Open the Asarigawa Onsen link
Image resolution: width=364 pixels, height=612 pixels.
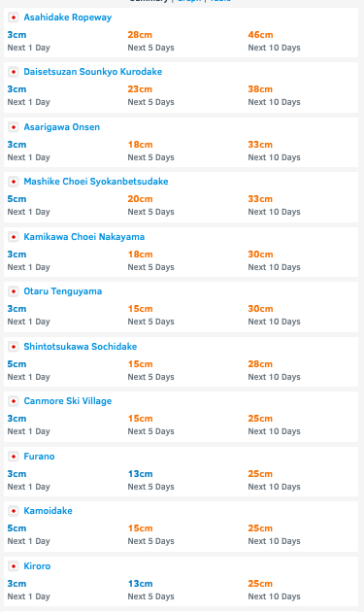point(62,127)
